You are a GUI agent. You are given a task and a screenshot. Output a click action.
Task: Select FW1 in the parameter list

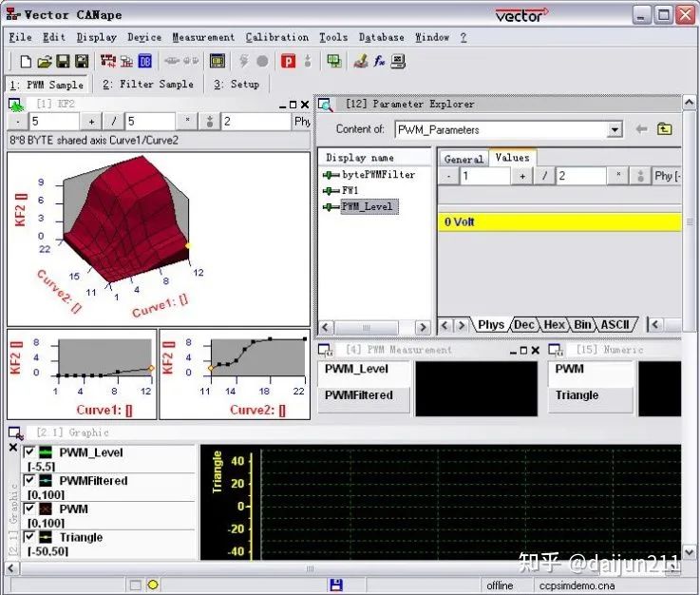pyautogui.click(x=350, y=190)
